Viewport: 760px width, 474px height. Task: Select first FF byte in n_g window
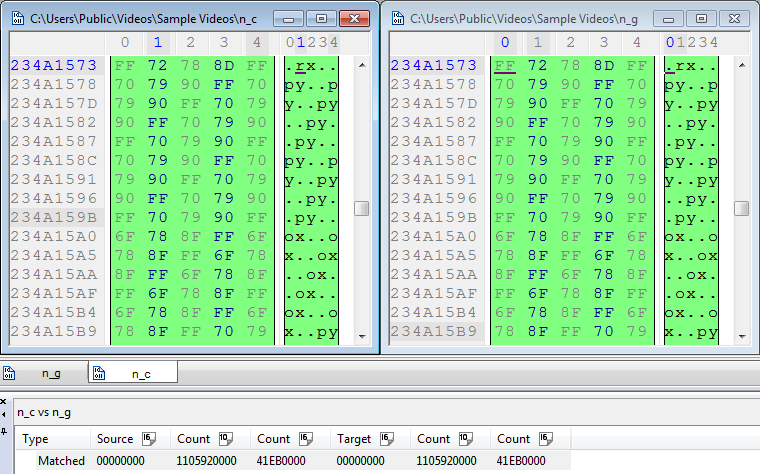pyautogui.click(x=505, y=65)
